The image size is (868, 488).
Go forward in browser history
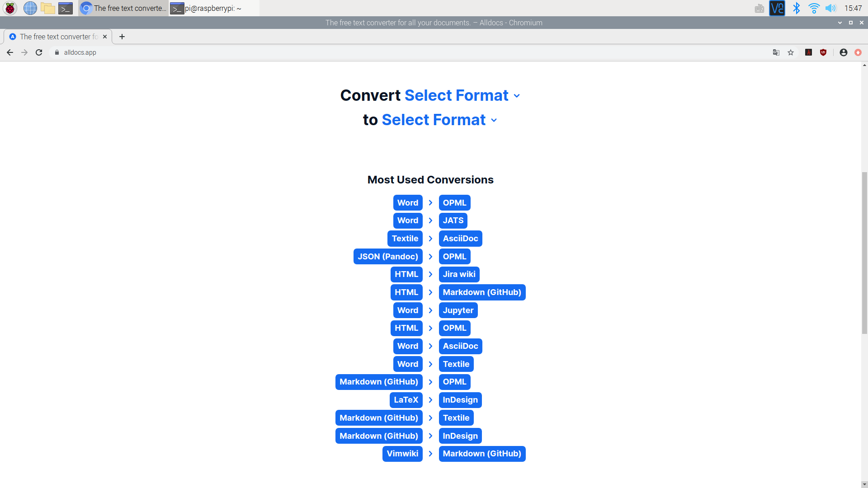(x=24, y=52)
